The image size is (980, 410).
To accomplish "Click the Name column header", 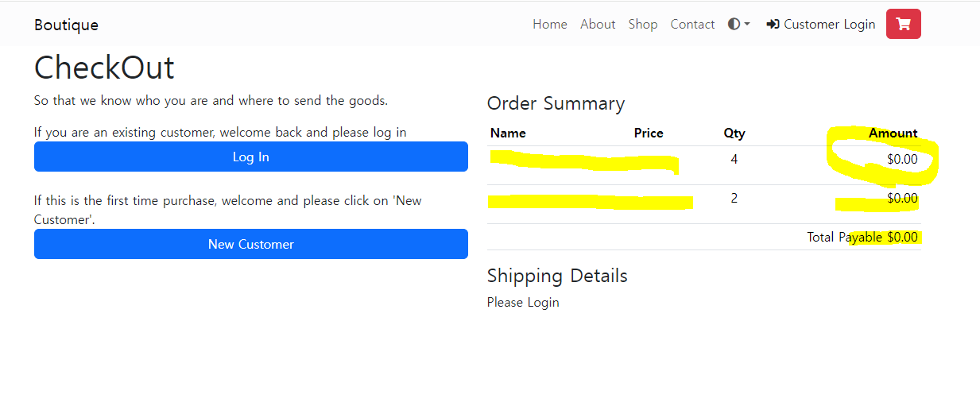I will click(508, 133).
